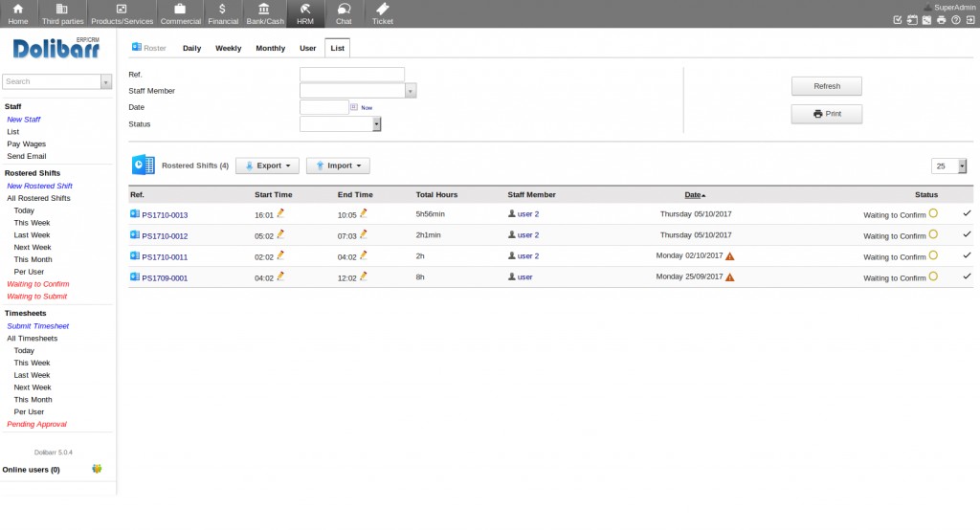The width and height of the screenshot is (980, 530).
Task: Switch to the Monthly tab
Action: coord(271,48)
